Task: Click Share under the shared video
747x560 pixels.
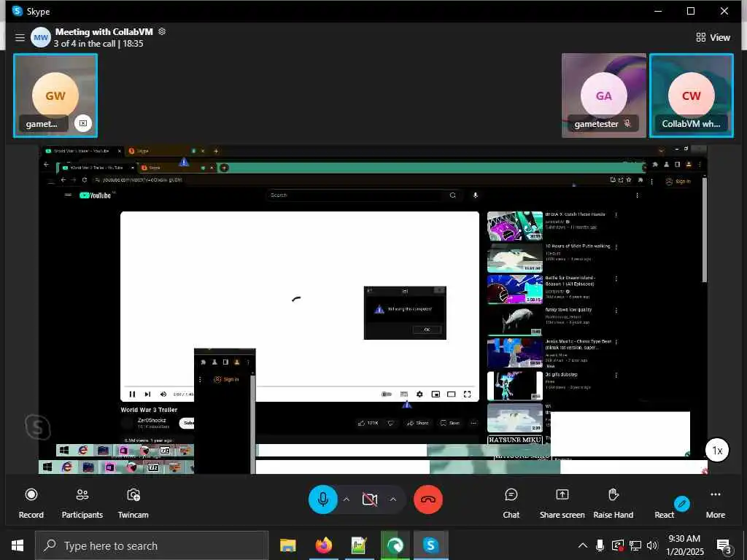Action: point(418,423)
